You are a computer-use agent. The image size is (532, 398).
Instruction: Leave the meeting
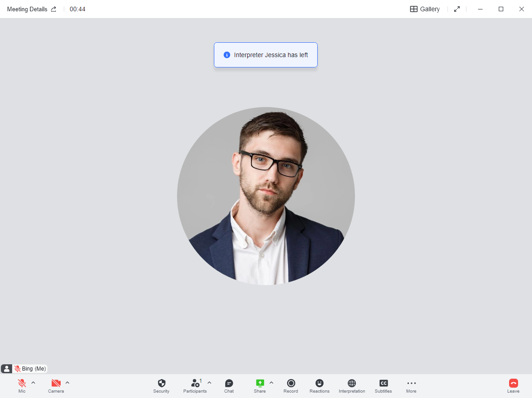(x=513, y=384)
